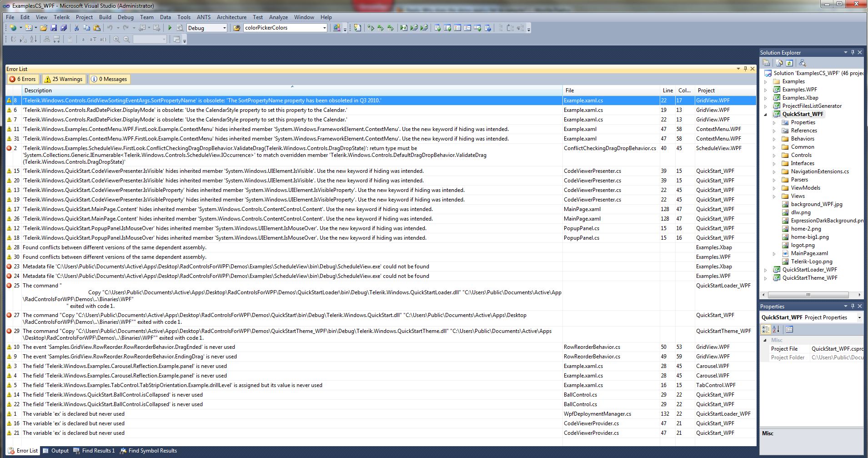The image size is (868, 458).
Task: Start debugging with the green play icon
Action: pos(170,28)
